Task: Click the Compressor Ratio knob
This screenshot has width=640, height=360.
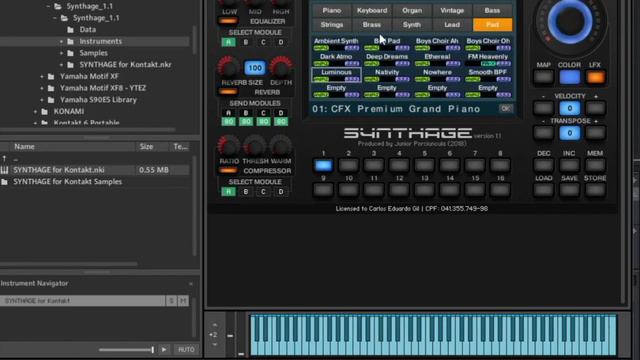Action: tap(228, 146)
